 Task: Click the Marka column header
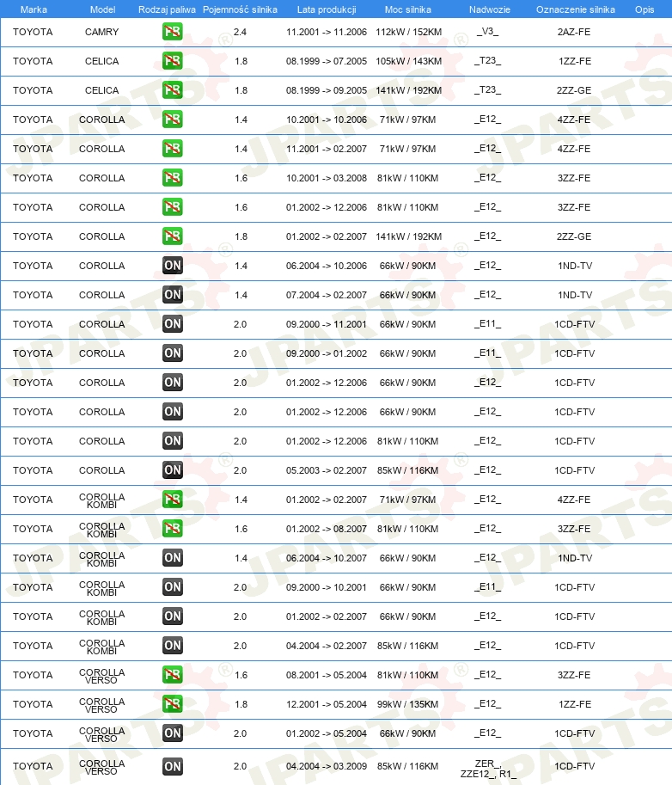34,9
